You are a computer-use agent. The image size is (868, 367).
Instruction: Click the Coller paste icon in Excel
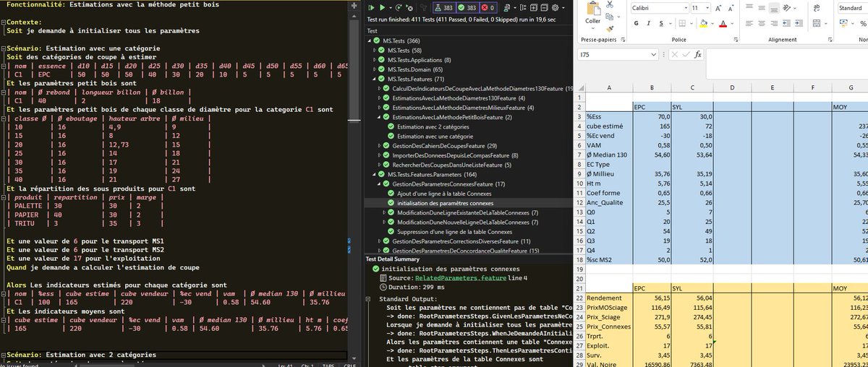[x=593, y=8]
